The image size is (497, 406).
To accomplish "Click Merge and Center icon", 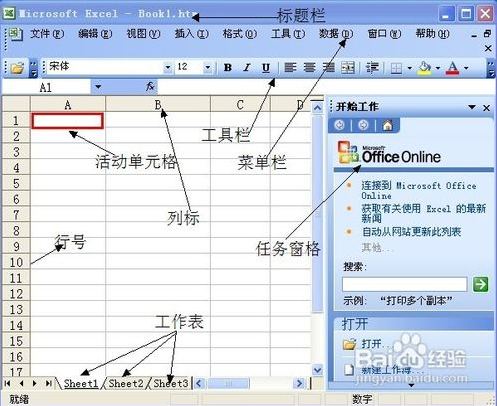I will coord(348,68).
